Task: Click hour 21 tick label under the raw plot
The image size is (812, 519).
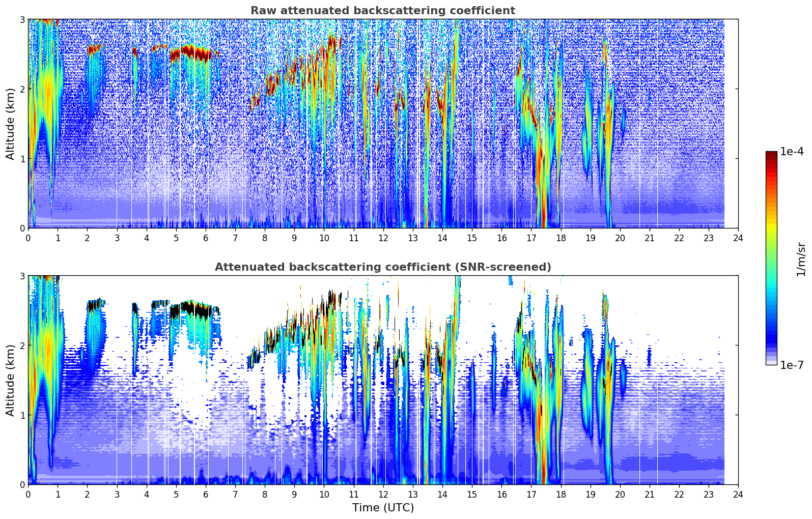Action: [650, 238]
